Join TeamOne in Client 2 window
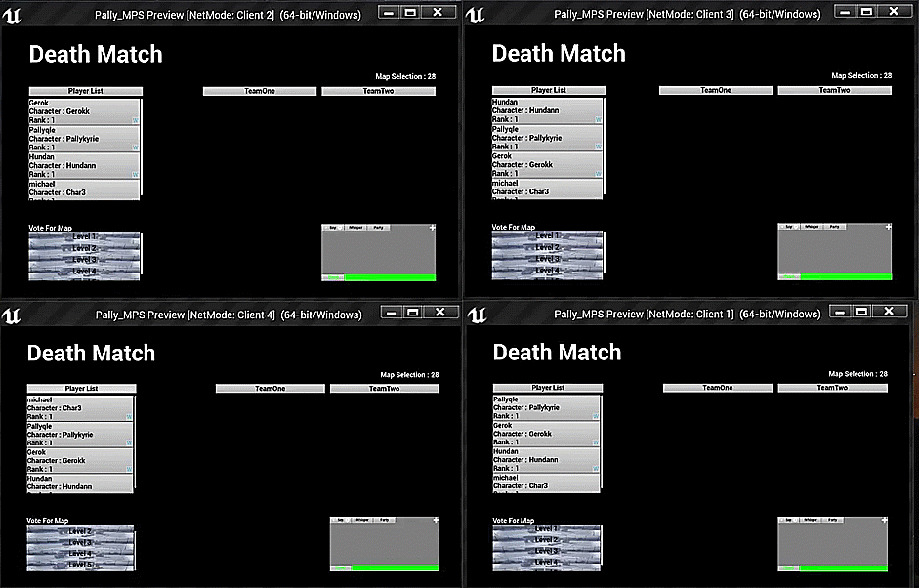 pos(260,91)
